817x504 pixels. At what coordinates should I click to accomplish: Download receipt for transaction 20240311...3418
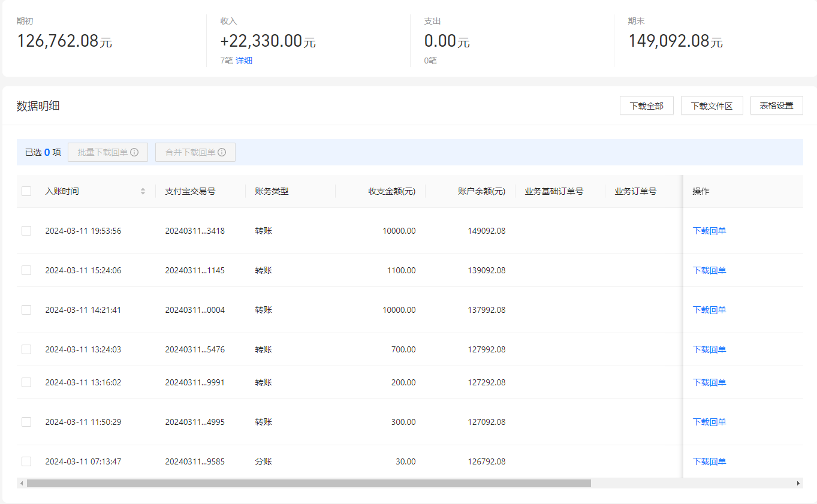[709, 231]
